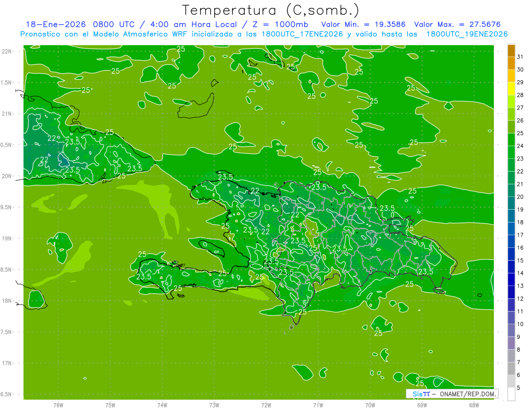Click the '28' value on the color bar
Screen dimensions: 532x411
520,95
